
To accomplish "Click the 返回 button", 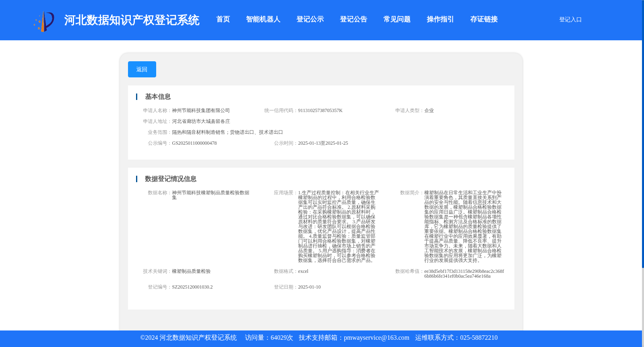I will [x=142, y=69].
